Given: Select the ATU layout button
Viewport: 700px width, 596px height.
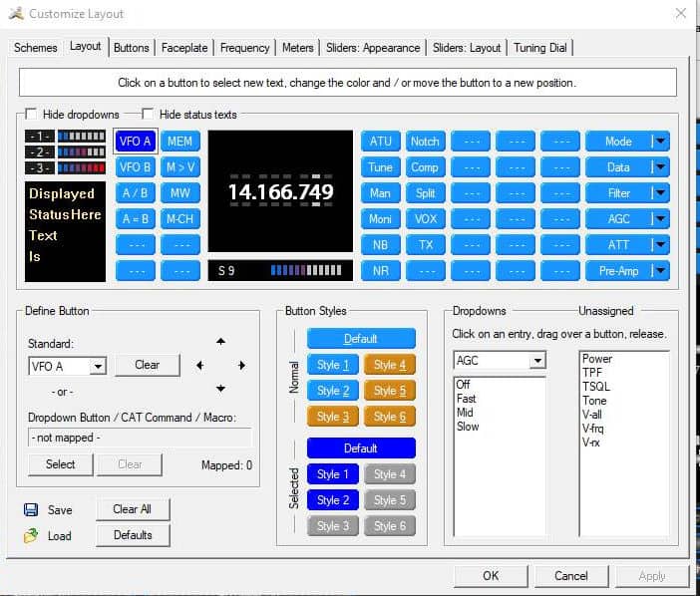Looking at the screenshot, I should (x=380, y=142).
